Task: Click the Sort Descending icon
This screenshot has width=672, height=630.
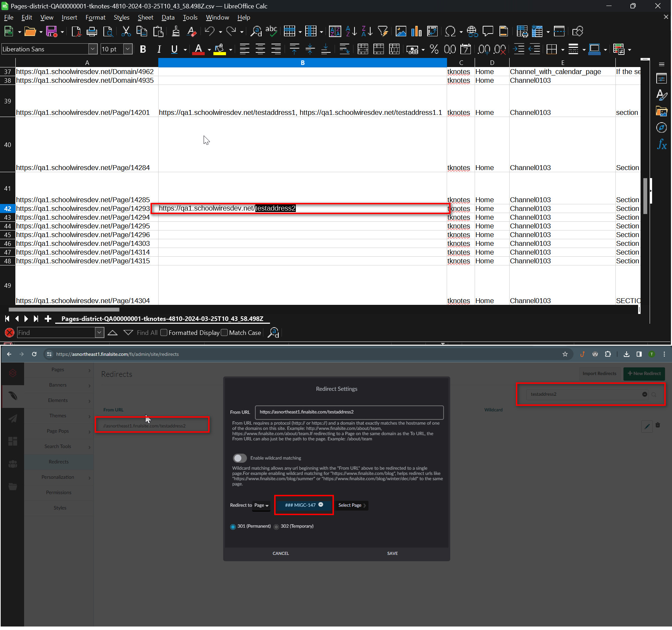Action: [x=367, y=31]
